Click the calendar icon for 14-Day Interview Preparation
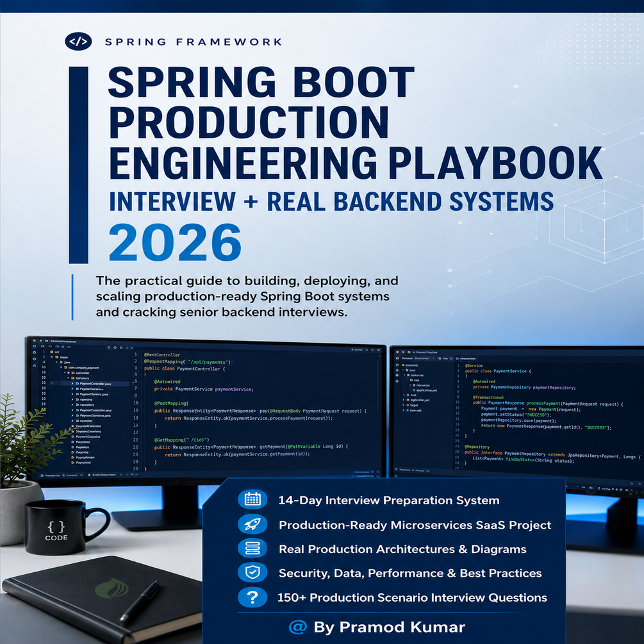Image resolution: width=644 pixels, height=644 pixels. pyautogui.click(x=252, y=499)
